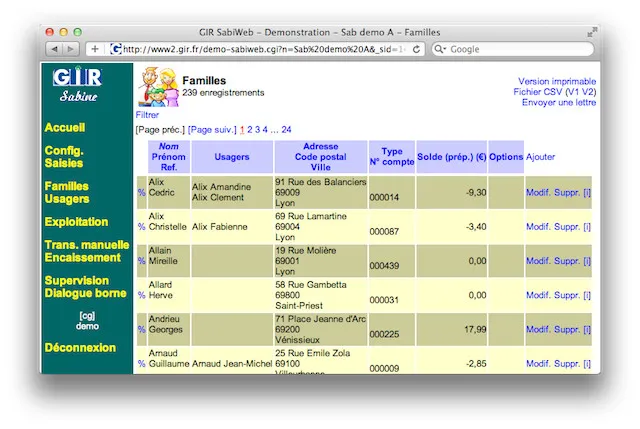This screenshot has height=429, width=640.
Task: Open the Exploitation sidebar menu
Action: (77, 221)
